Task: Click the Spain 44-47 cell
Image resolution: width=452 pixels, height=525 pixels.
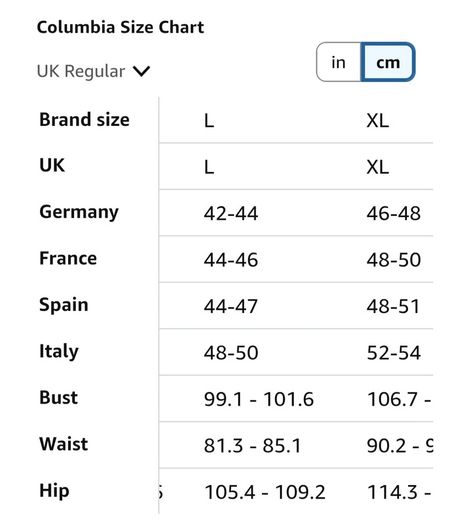Action: pos(231,306)
